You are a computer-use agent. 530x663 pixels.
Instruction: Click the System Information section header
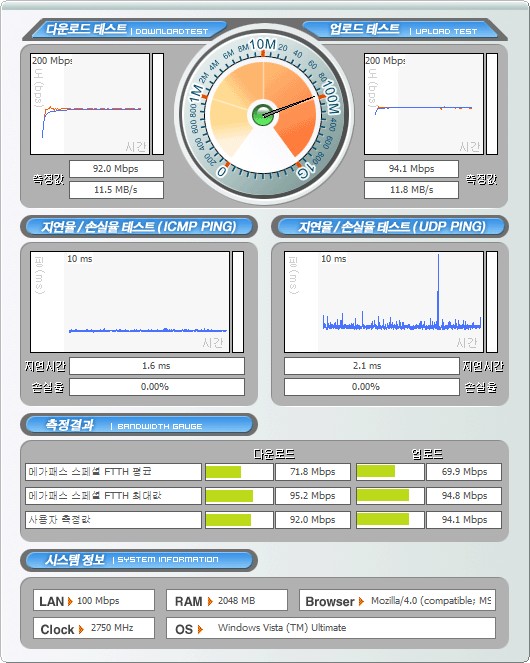(139, 560)
